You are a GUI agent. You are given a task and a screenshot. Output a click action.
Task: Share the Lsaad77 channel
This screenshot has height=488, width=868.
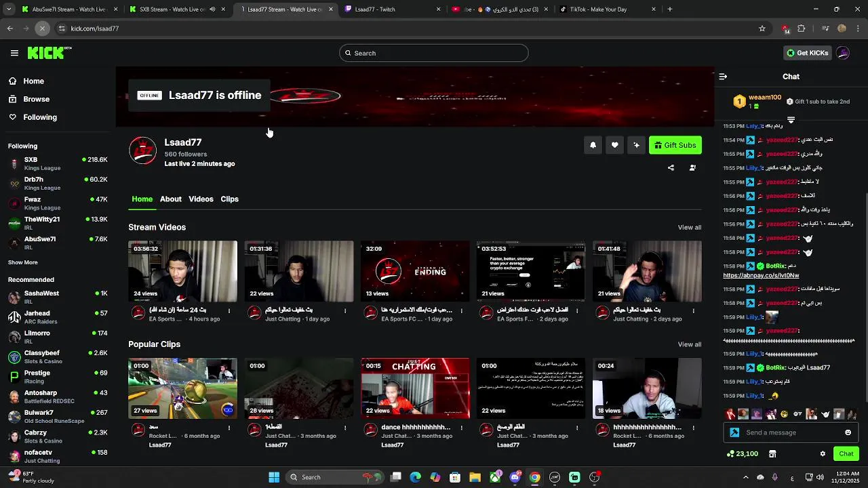pyautogui.click(x=671, y=167)
